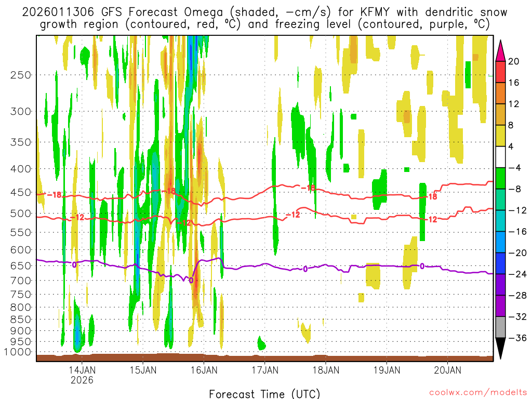Click the 350 pressure level label
The width and height of the screenshot is (532, 399).
coord(21,142)
